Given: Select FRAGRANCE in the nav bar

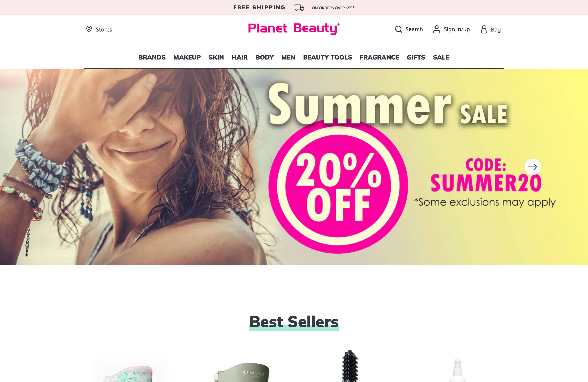Looking at the screenshot, I should coord(379,57).
